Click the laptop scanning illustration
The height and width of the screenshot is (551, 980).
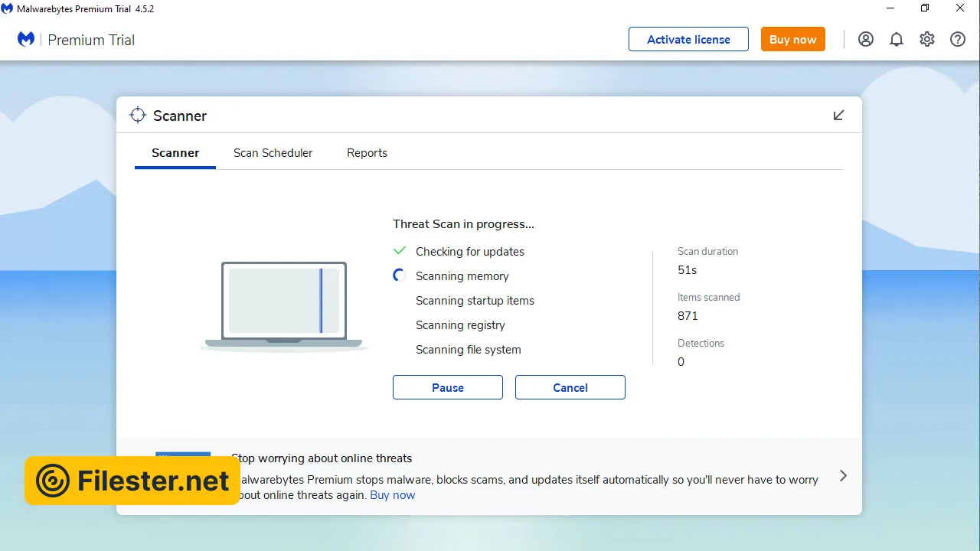(284, 305)
